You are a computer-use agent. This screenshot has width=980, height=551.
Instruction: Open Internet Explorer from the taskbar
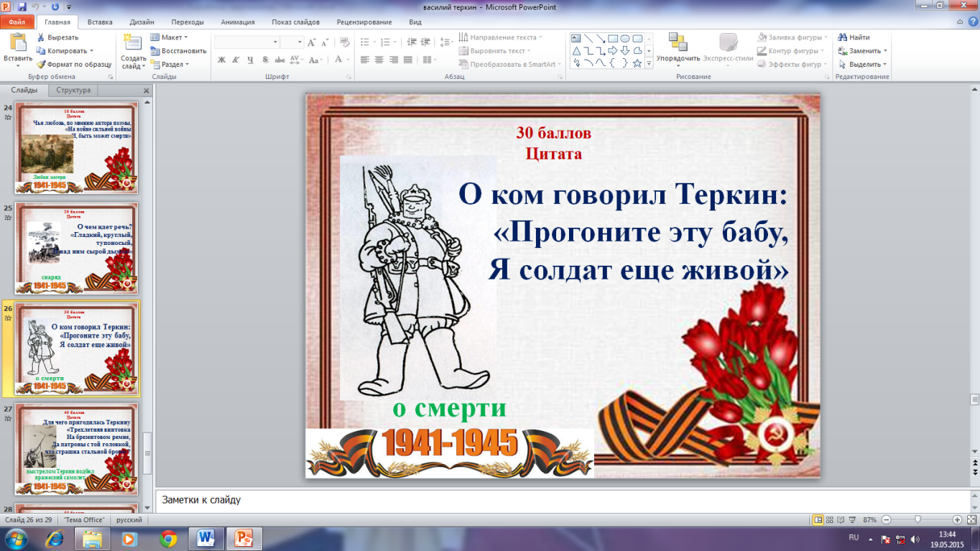tap(55, 538)
